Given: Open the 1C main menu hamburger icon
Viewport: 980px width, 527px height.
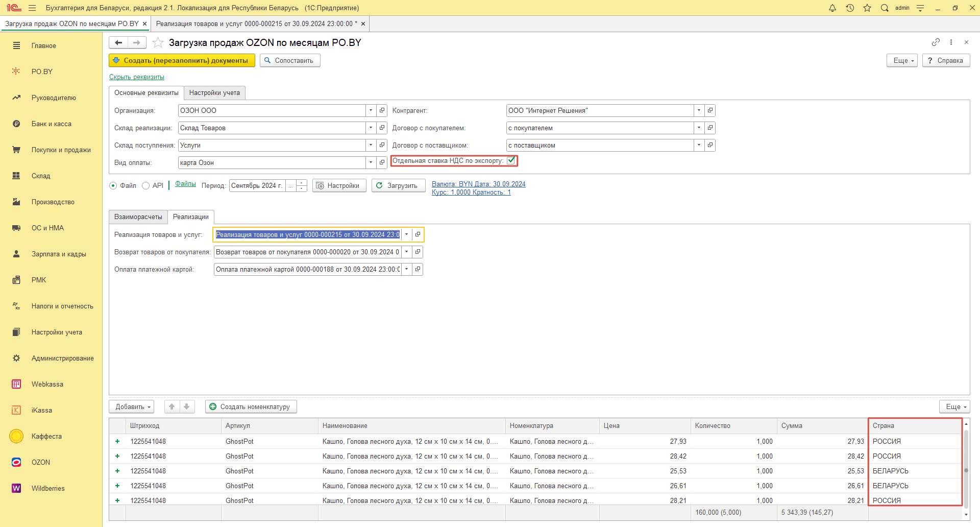Looking at the screenshot, I should (32, 8).
